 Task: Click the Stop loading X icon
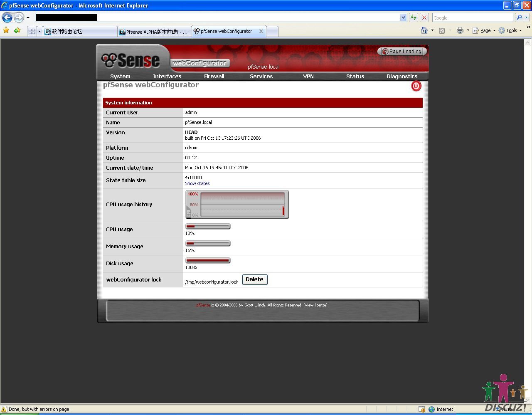coord(424,17)
